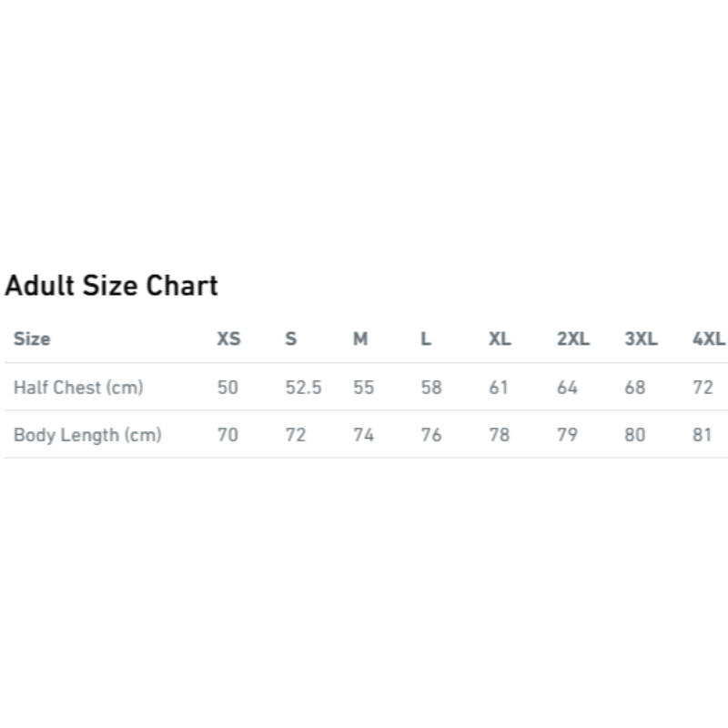Click the half chest value 58
This screenshot has width=728, height=728.
(431, 388)
